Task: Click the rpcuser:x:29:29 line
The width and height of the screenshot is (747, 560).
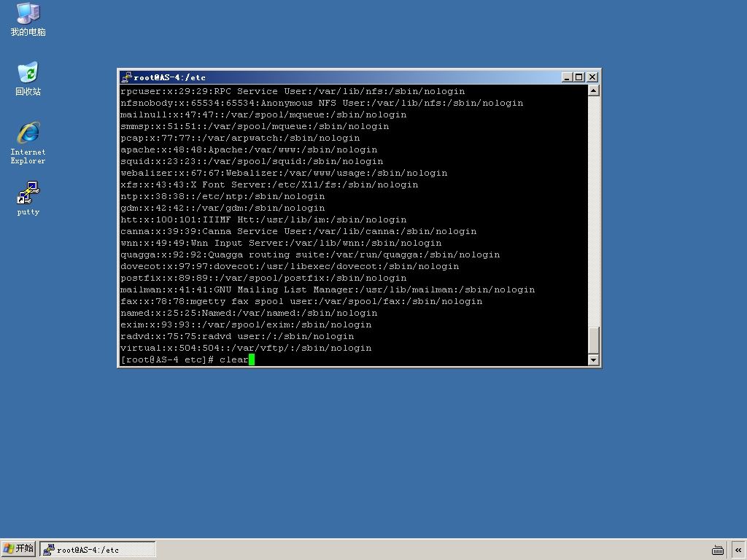Action: pyautogui.click(x=293, y=91)
